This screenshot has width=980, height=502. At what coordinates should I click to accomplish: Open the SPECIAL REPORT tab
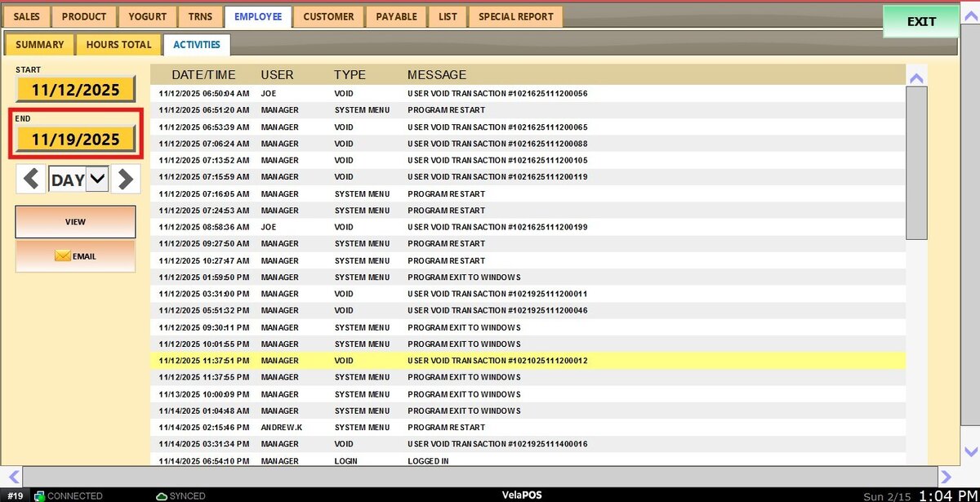click(516, 16)
